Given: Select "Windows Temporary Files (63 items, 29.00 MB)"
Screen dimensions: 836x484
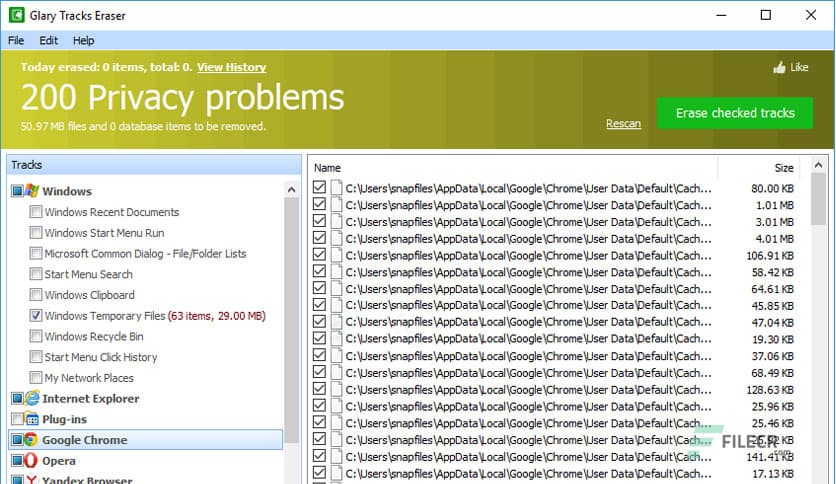Looking at the screenshot, I should pos(155,316).
